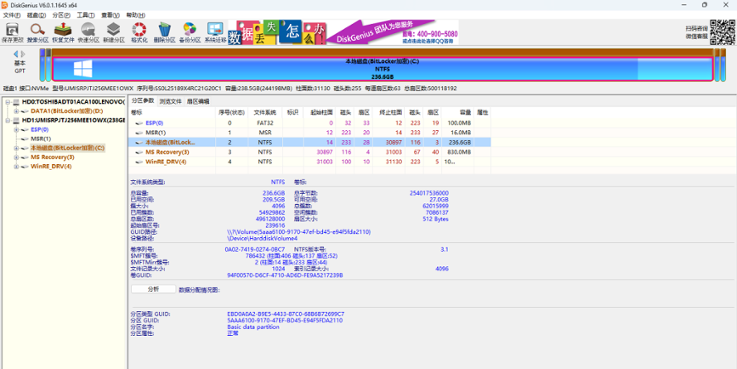Click the next disk right arrow
This screenshot has width=737, height=369.
tap(23, 54)
